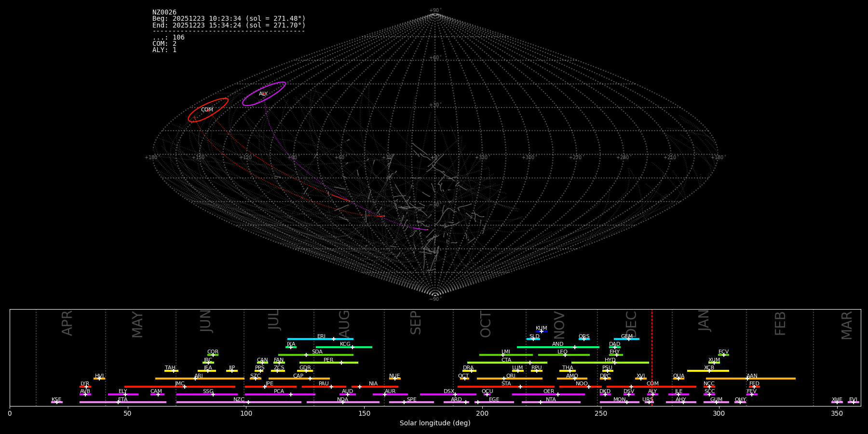Click the 'Solar longitude (deg)' axis title
The width and height of the screenshot is (868, 434).
(435, 423)
